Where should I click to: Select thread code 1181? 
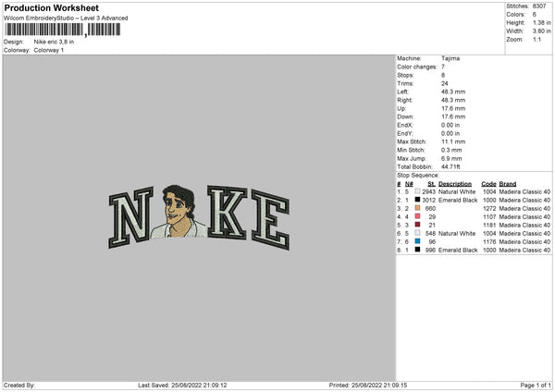tap(489, 225)
